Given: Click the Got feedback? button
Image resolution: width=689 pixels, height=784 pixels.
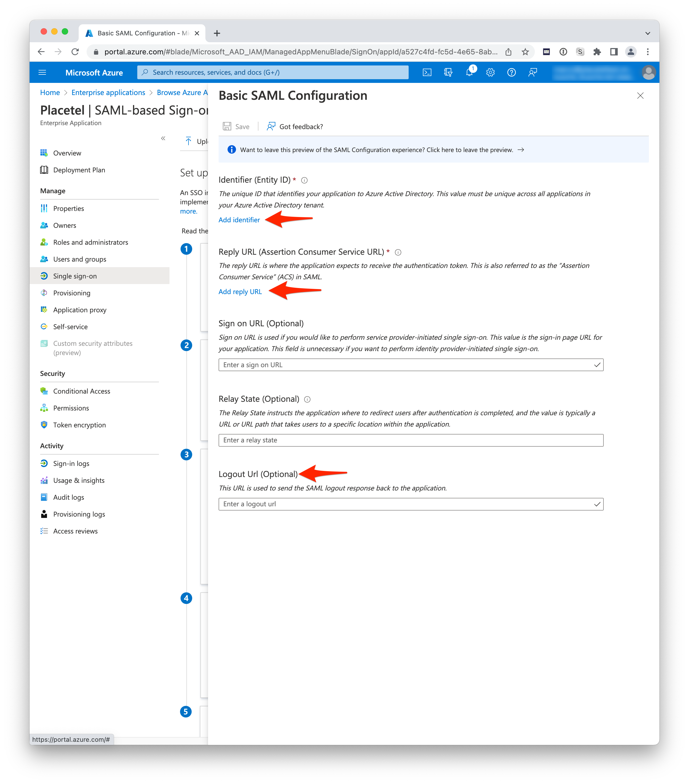Looking at the screenshot, I should [x=295, y=127].
